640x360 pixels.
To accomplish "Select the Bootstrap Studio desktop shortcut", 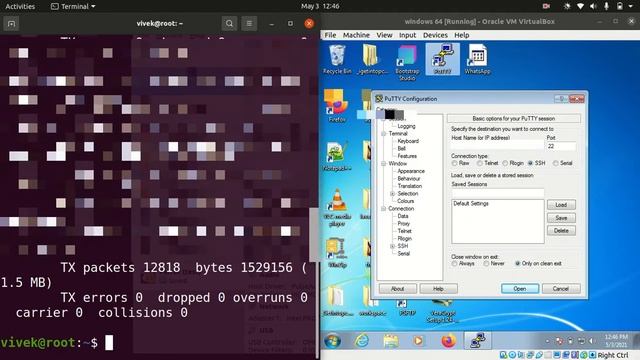I will 407,62.
